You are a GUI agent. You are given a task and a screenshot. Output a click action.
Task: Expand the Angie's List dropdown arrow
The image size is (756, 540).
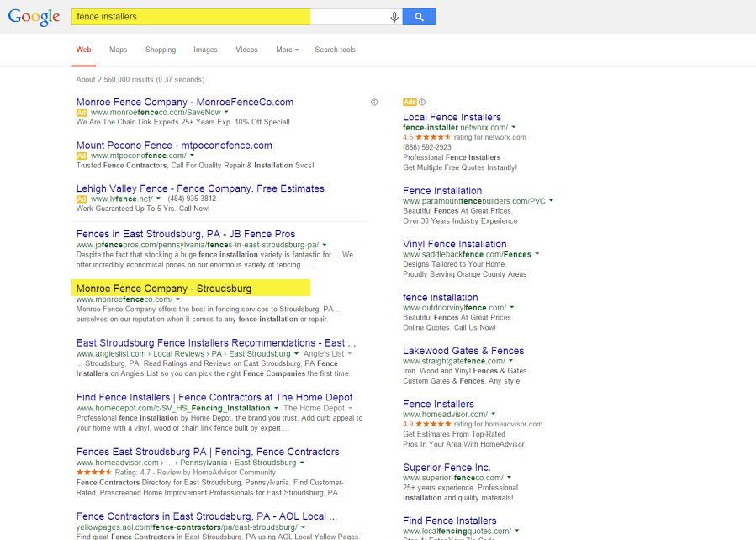tap(350, 354)
